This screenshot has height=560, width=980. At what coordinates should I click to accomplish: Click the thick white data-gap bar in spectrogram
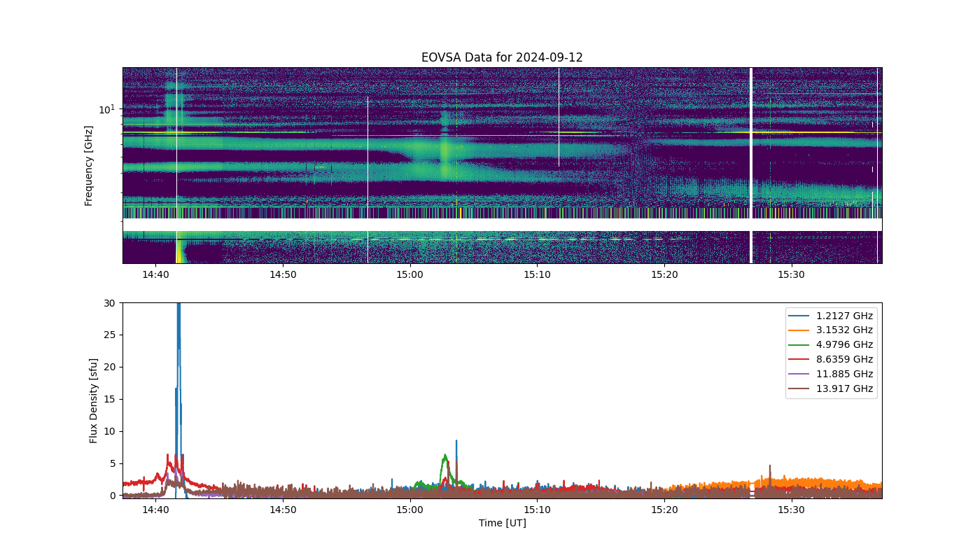[x=751, y=165]
